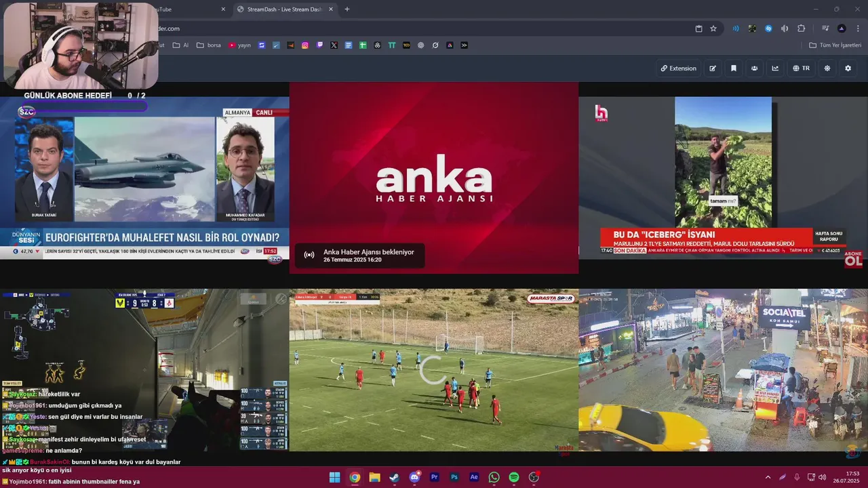The image size is (868, 488).
Task: Open the system volume tray icon
Action: tap(823, 477)
